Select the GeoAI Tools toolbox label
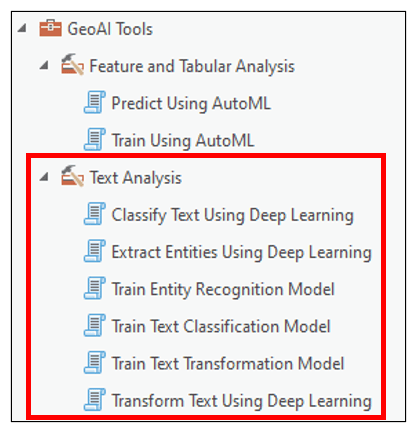Viewport: 416px width, 431px height. tap(110, 29)
